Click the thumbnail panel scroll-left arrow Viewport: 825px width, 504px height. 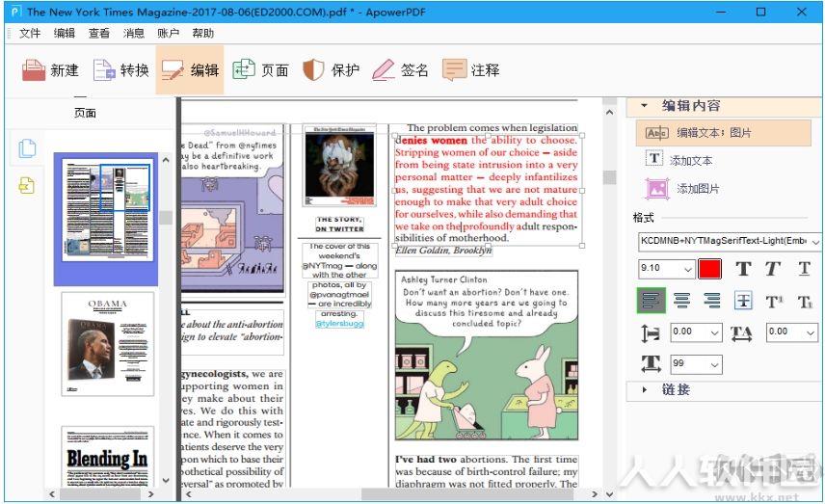click(x=52, y=494)
